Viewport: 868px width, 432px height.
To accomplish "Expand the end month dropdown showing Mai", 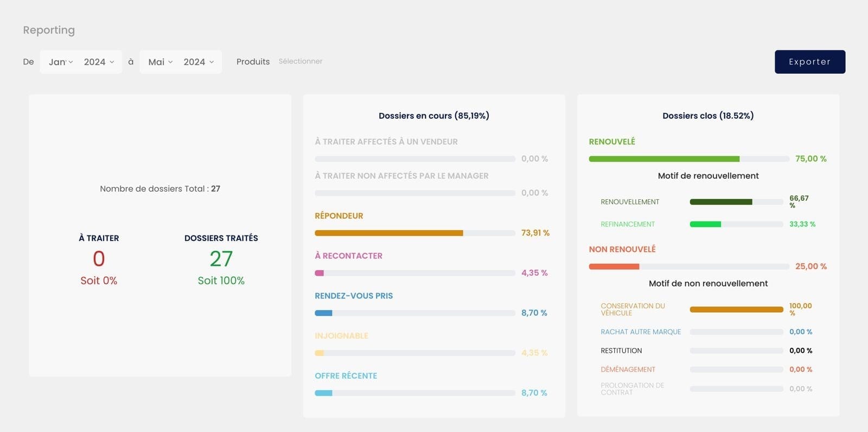I will [x=160, y=62].
